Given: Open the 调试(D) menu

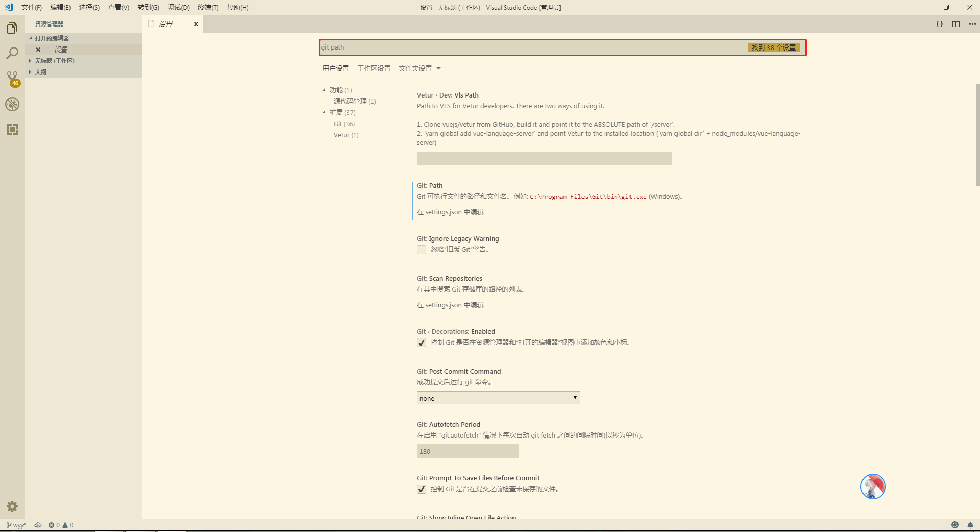Looking at the screenshot, I should pos(178,7).
